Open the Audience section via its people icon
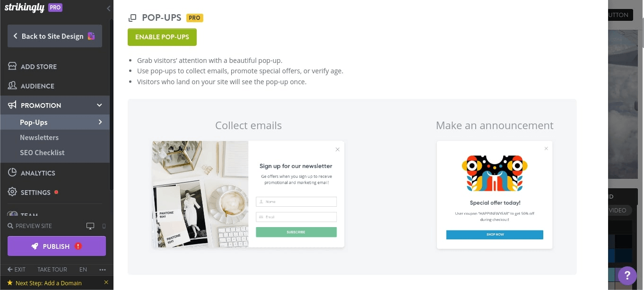The image size is (644, 290). pyautogui.click(x=12, y=86)
